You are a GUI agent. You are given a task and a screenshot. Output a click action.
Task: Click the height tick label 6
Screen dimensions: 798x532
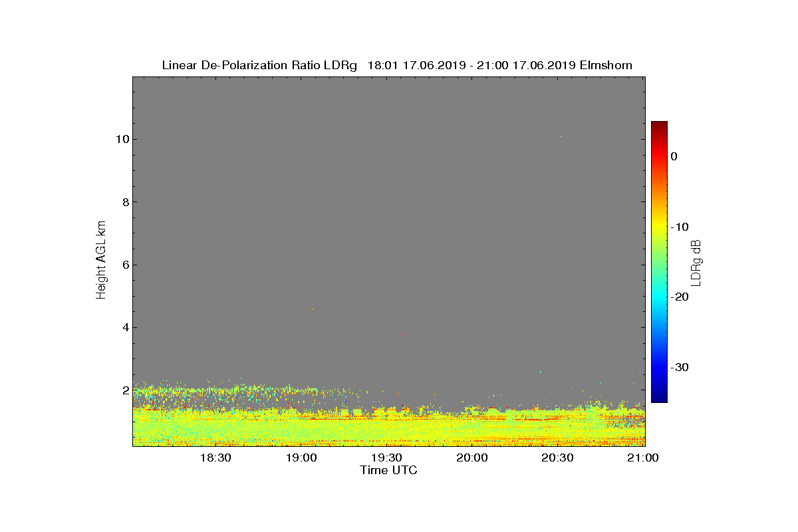coord(125,265)
